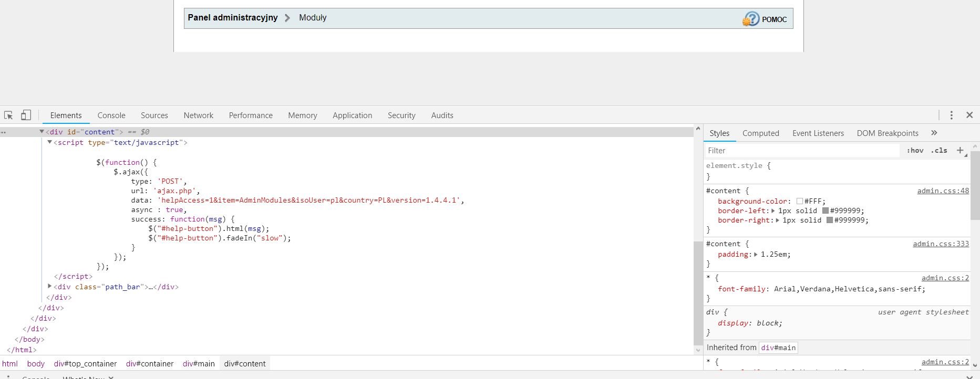Open the DOM Breakpoints pane tab

click(888, 133)
